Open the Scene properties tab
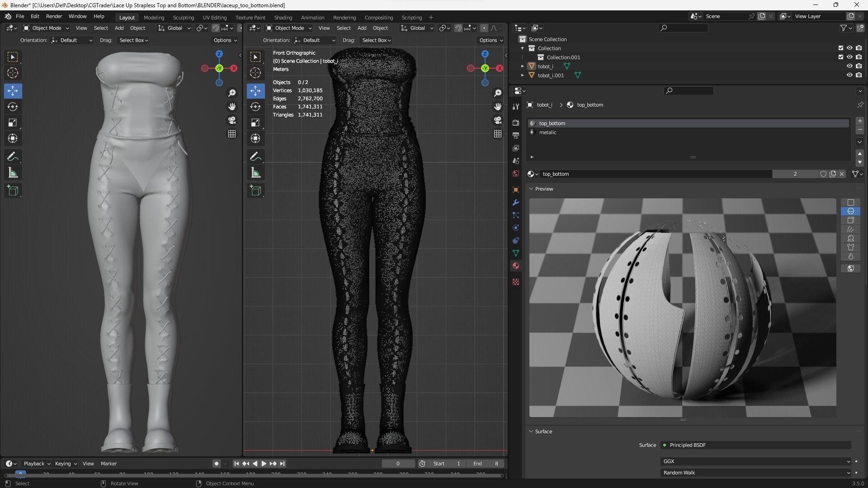Image resolution: width=868 pixels, height=488 pixels. [x=516, y=161]
